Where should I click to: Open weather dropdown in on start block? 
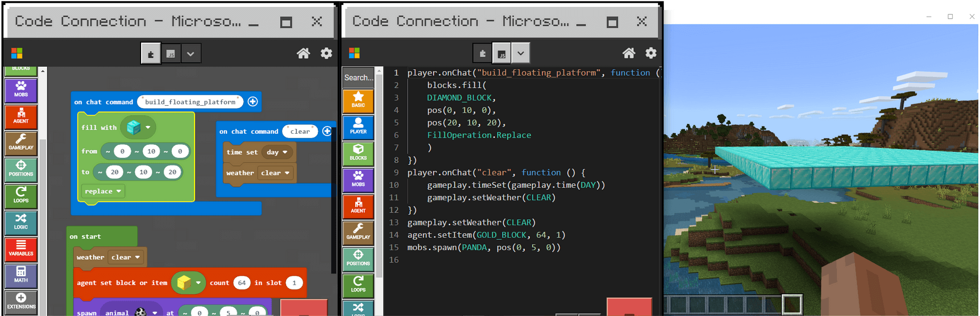125,257
